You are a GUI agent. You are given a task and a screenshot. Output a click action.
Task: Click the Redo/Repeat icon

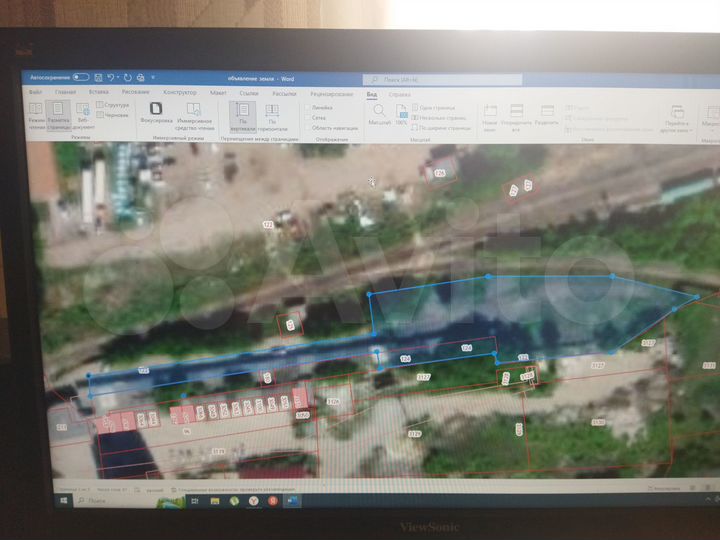click(x=128, y=78)
